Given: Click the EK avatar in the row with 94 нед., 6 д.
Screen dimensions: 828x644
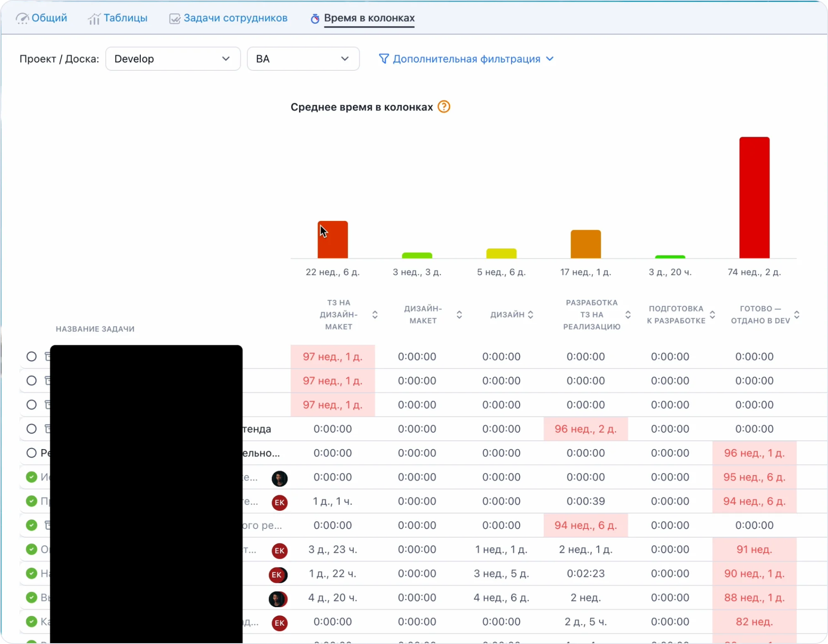Looking at the screenshot, I should click(x=279, y=502).
